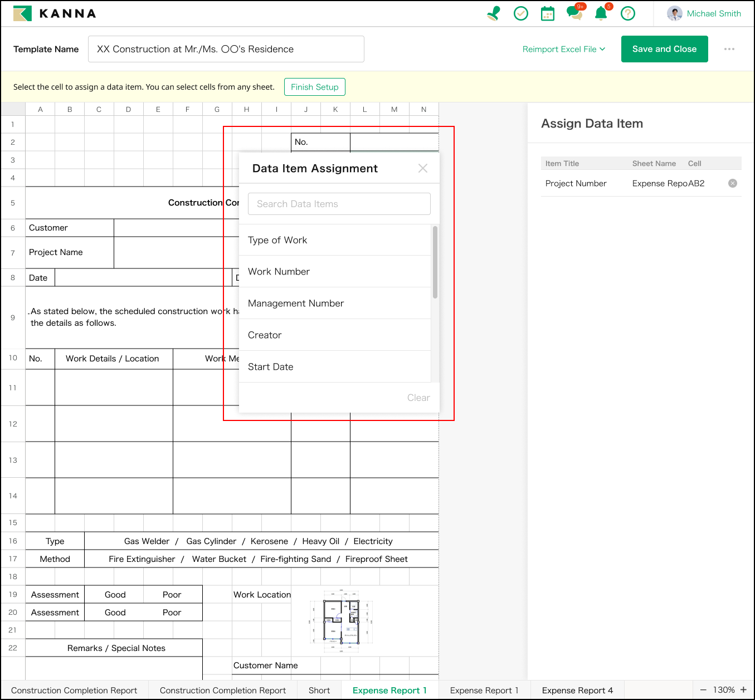The height and width of the screenshot is (700, 755).
Task: Switch to Expense Report 4 tab
Action: tap(577, 690)
